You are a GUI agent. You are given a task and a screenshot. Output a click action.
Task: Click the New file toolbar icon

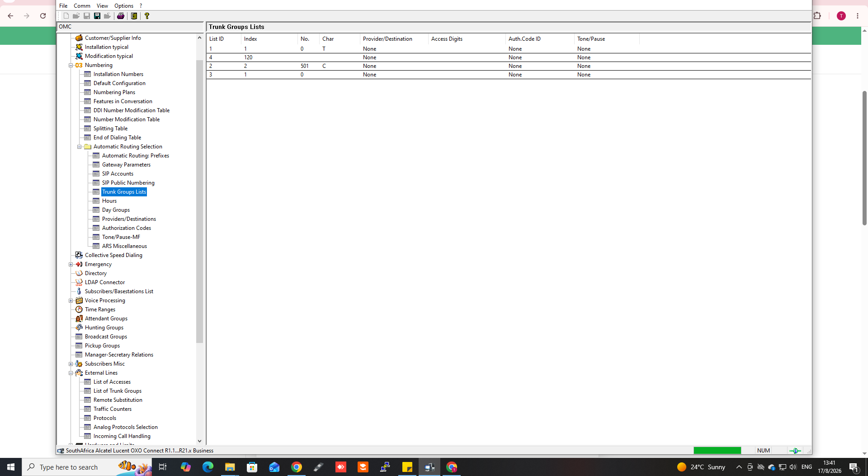(66, 16)
